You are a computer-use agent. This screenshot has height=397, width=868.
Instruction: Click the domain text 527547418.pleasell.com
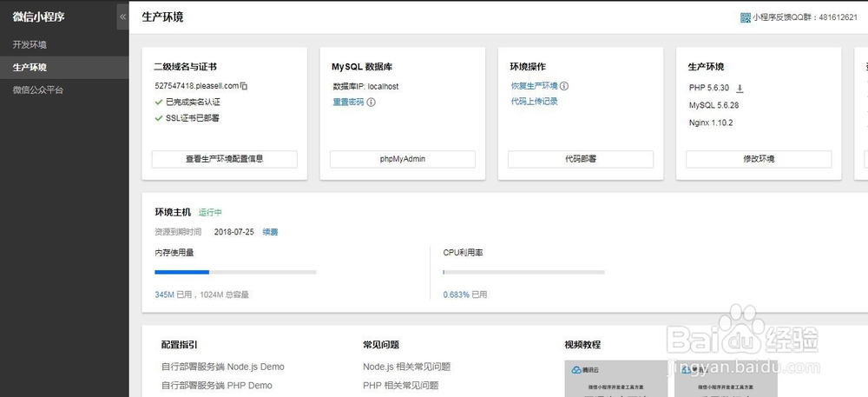[x=196, y=86]
